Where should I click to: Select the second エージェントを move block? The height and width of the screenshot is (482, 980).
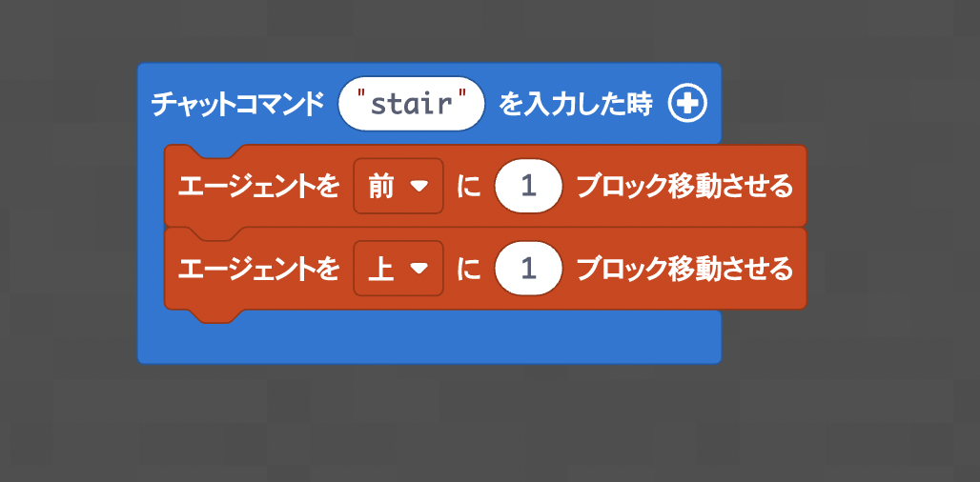pos(485,269)
